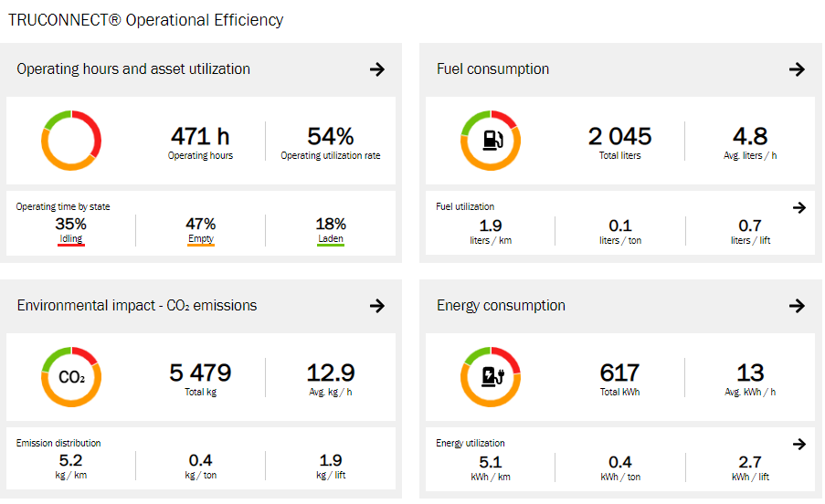Image resolution: width=825 pixels, height=504 pixels.
Task: Click the Energy consumption panel title
Action: point(501,306)
